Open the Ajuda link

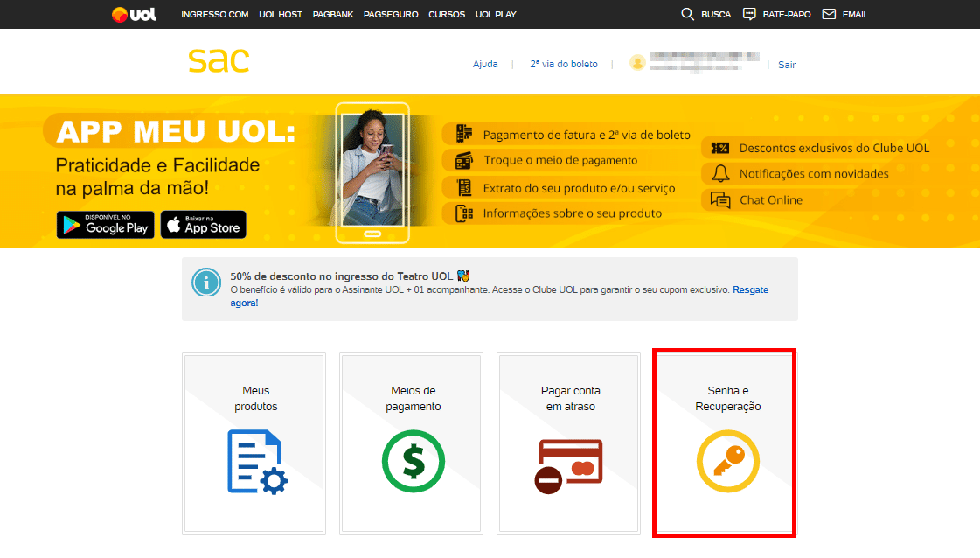tap(485, 64)
